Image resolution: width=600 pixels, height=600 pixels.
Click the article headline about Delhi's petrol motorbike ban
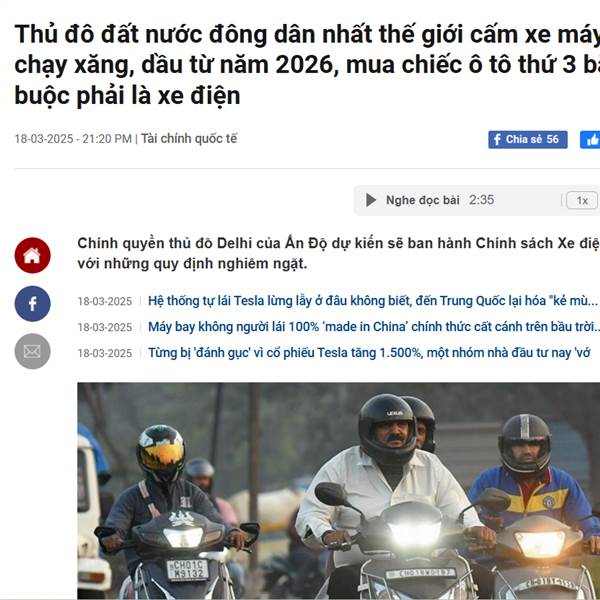307,64
